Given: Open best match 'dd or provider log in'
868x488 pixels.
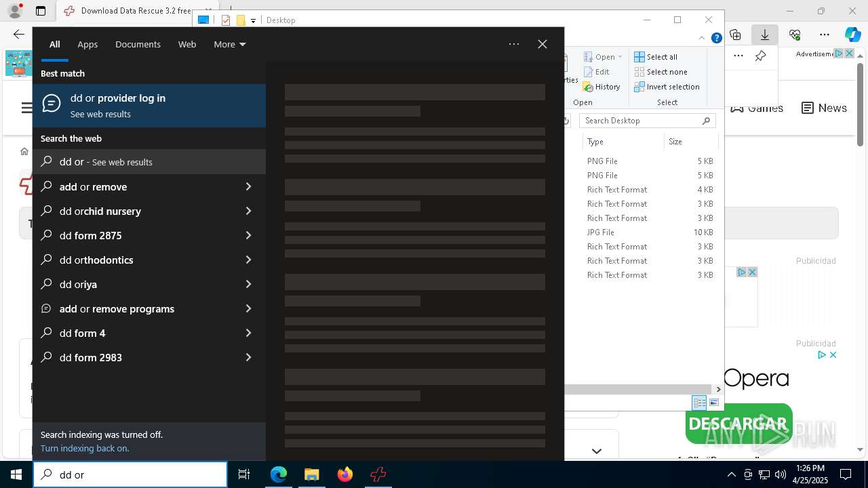Looking at the screenshot, I should pyautogui.click(x=149, y=106).
